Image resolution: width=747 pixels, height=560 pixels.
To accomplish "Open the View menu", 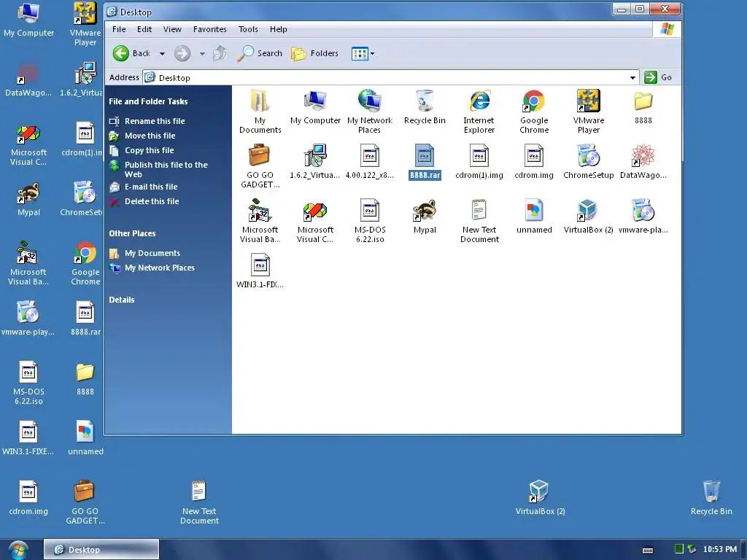I will [x=172, y=29].
